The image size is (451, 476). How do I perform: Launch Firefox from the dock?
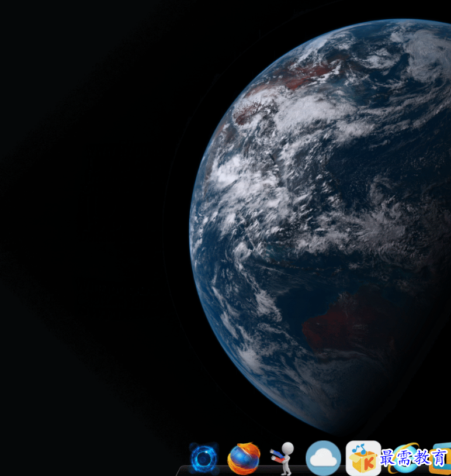[244, 458]
